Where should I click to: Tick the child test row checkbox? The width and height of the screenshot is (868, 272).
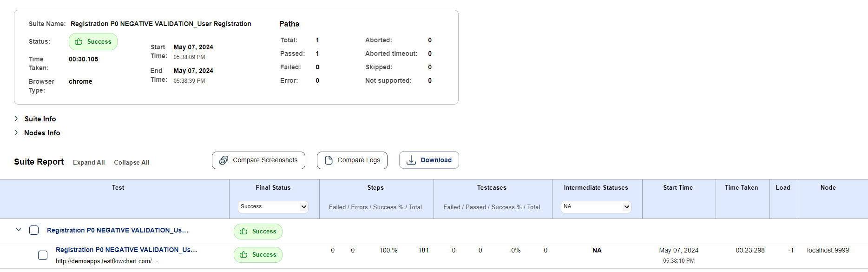(x=43, y=255)
